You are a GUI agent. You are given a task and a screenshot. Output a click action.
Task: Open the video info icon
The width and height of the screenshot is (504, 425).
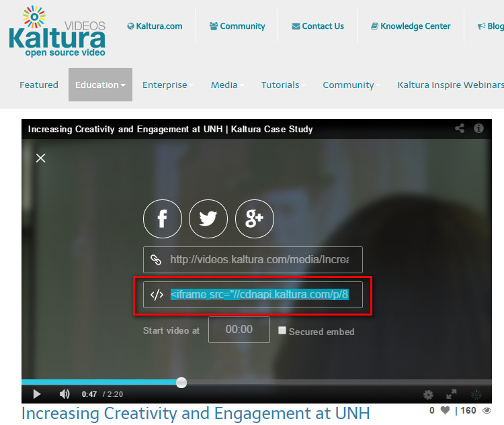click(478, 128)
